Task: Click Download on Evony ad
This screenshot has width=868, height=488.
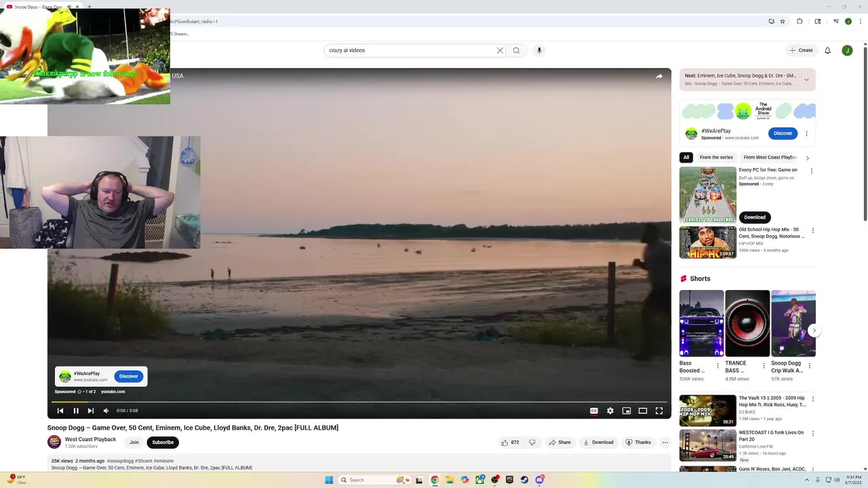Action: pos(755,218)
